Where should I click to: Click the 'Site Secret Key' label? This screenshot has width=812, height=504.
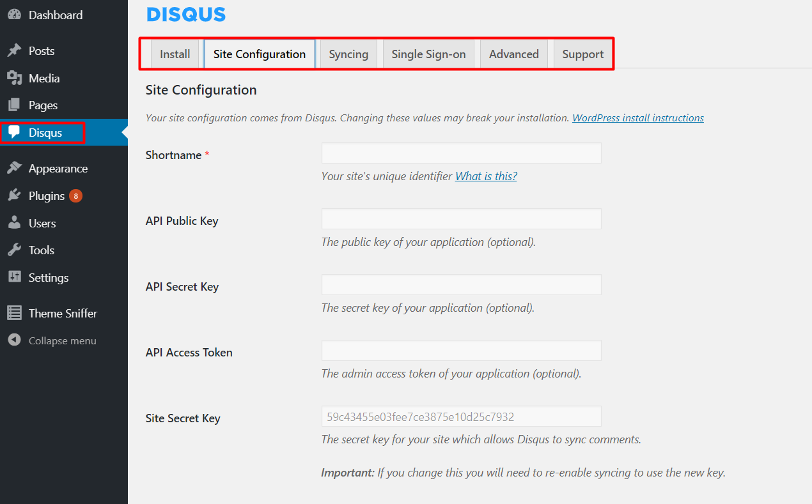point(183,418)
